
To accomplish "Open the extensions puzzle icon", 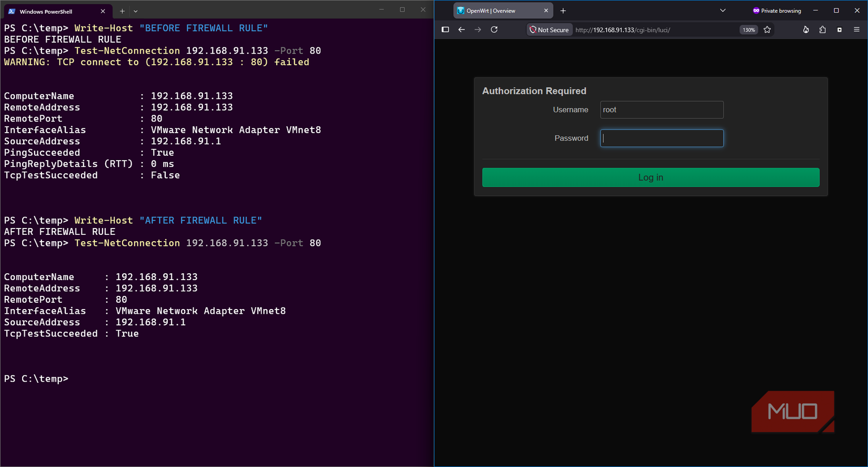I will click(x=822, y=29).
